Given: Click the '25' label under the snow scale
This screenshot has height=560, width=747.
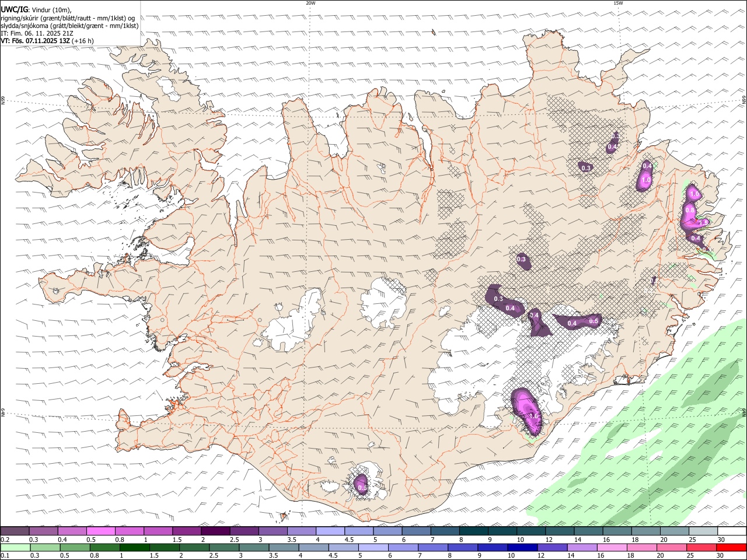Looking at the screenshot, I should point(692,540).
